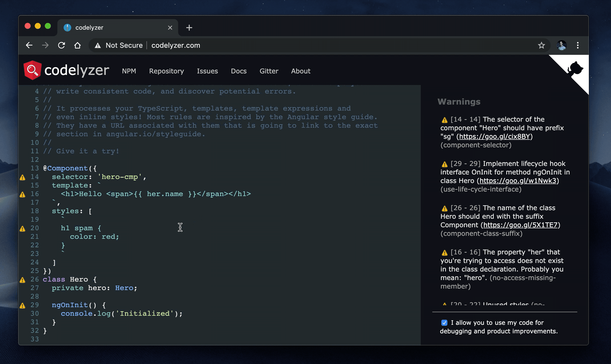Go to browser home page icon

(78, 46)
